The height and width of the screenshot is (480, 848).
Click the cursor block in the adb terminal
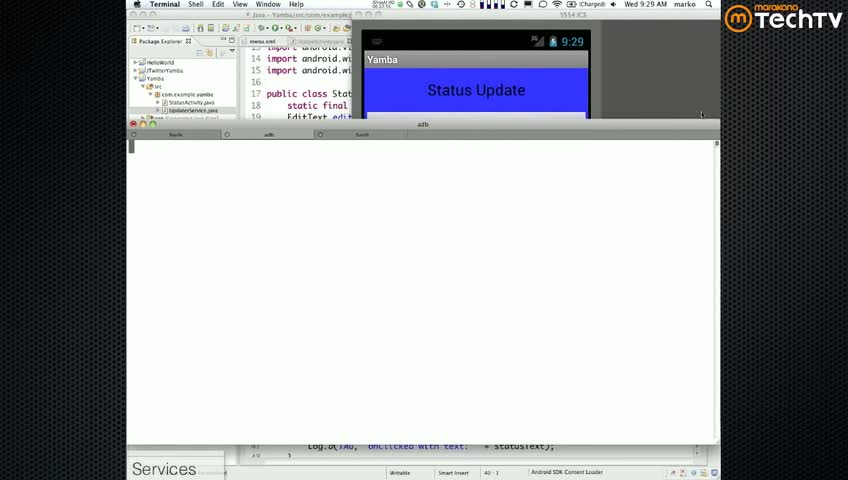(x=131, y=146)
